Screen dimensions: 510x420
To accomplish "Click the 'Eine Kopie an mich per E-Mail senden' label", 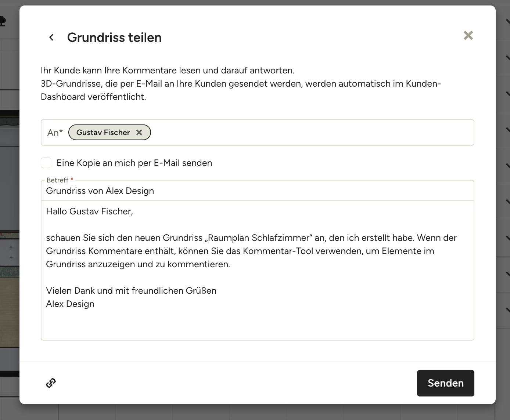I will (x=134, y=163).
